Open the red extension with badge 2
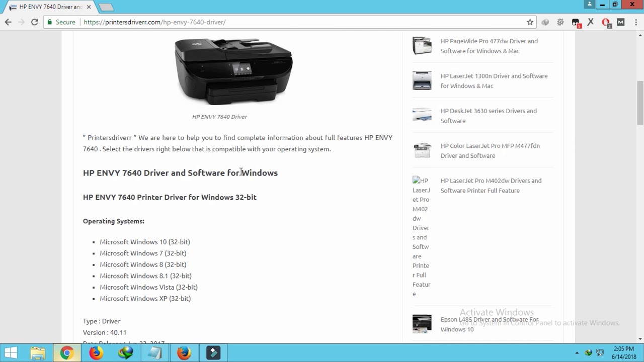This screenshot has height=362, width=644. (x=606, y=22)
